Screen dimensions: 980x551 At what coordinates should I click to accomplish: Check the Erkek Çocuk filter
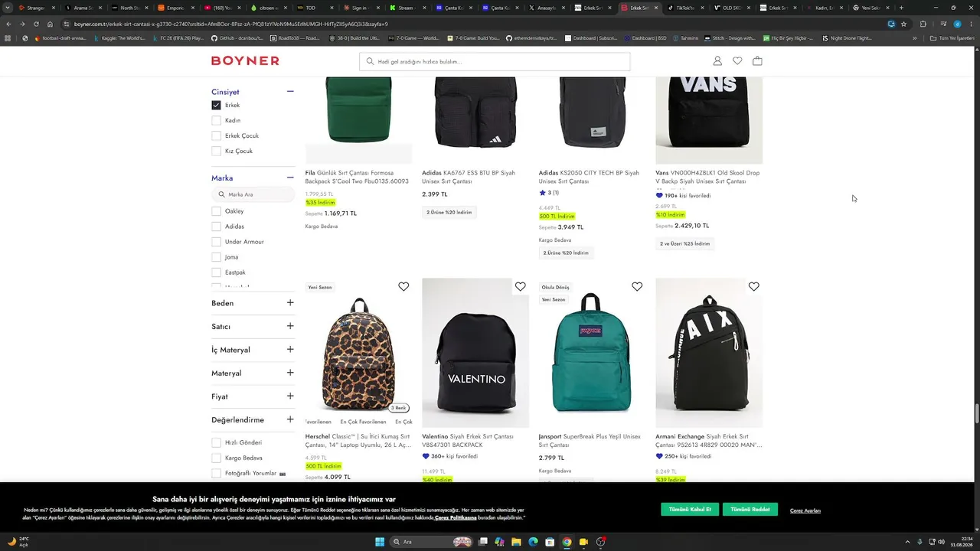(217, 135)
